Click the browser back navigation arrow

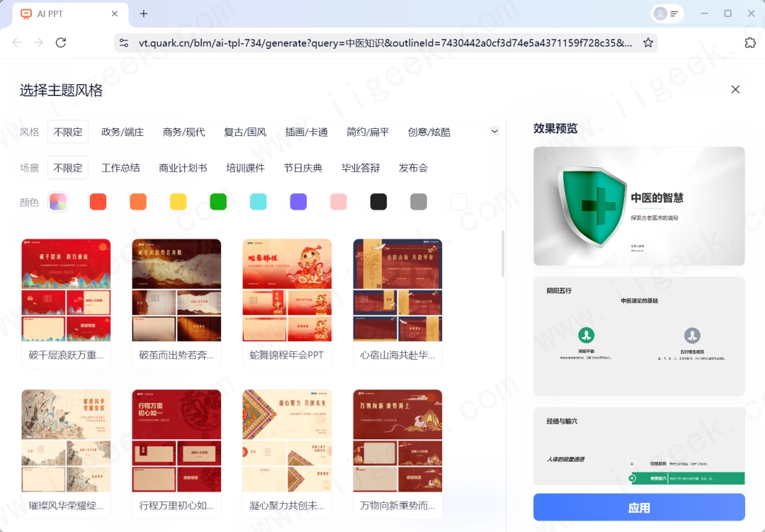click(x=17, y=43)
